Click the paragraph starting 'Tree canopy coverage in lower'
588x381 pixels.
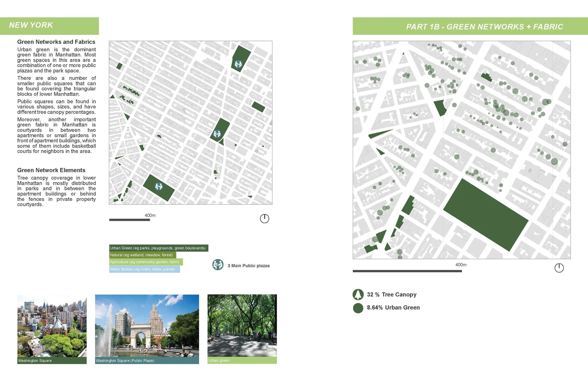pyautogui.click(x=56, y=191)
